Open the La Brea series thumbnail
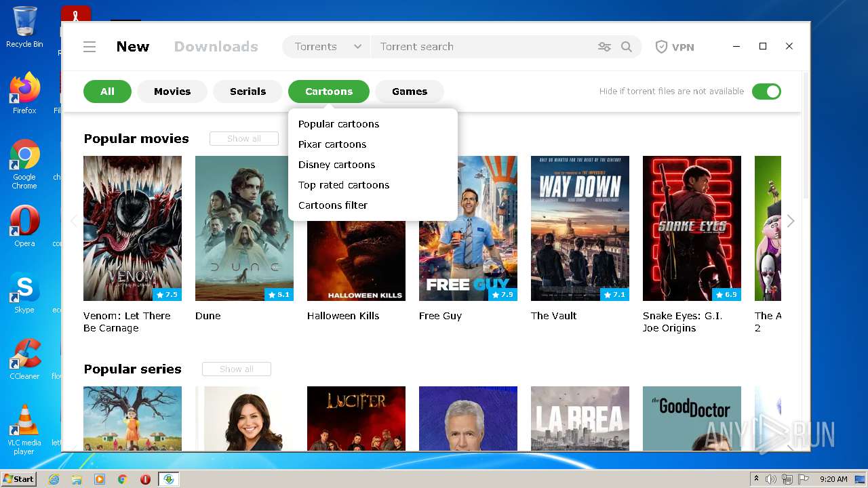 [x=580, y=418]
